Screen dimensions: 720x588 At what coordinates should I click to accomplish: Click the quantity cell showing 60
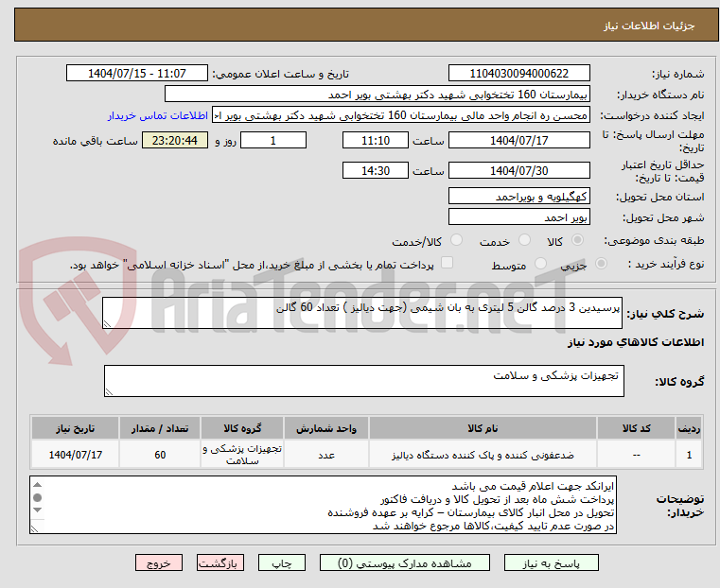tap(160, 455)
